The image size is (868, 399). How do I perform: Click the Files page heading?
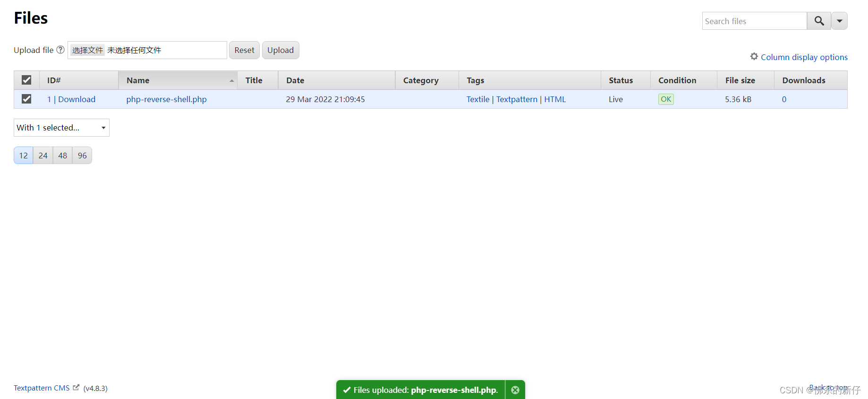[31, 18]
